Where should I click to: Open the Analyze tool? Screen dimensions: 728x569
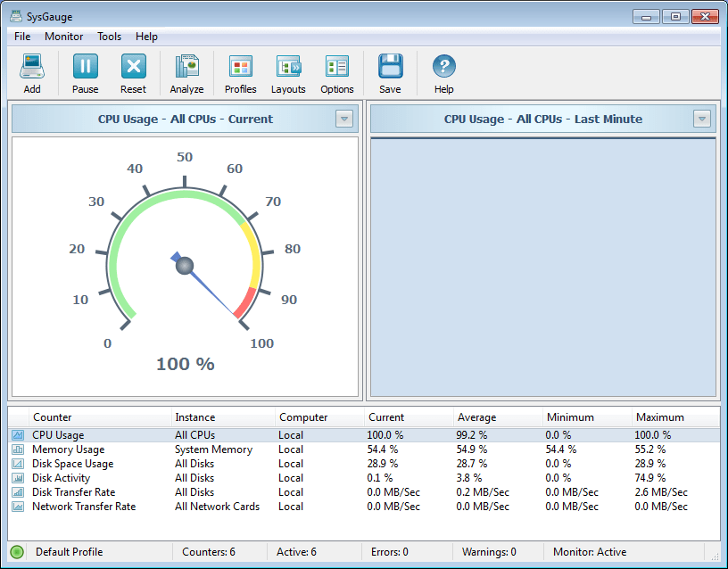coord(186,66)
